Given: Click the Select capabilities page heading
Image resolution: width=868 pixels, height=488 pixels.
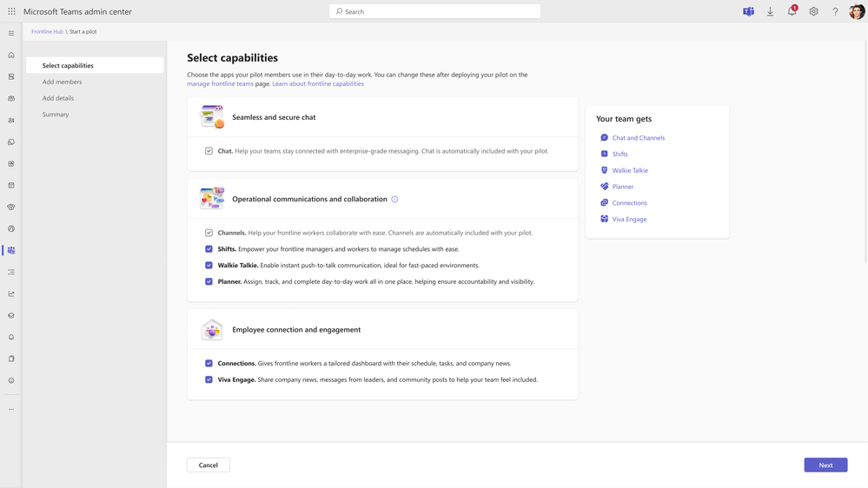Looking at the screenshot, I should click(233, 57).
